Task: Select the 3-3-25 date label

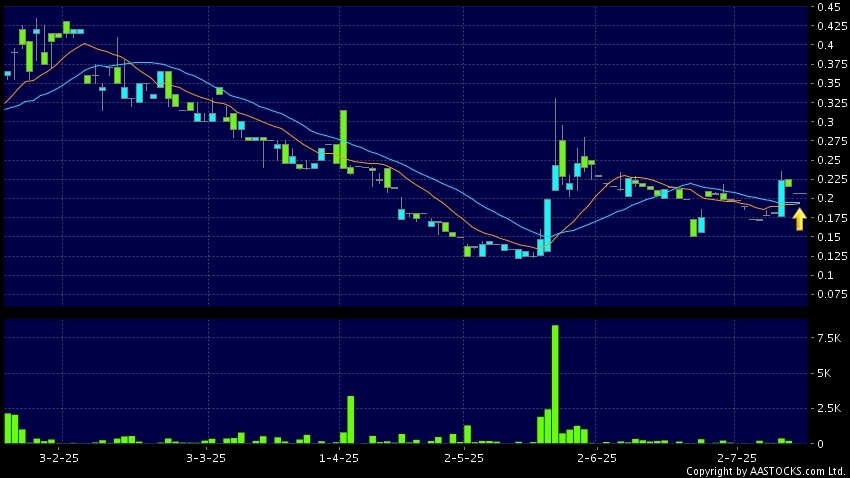Action: coord(206,458)
